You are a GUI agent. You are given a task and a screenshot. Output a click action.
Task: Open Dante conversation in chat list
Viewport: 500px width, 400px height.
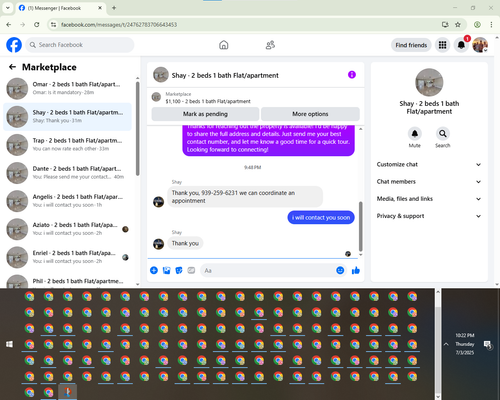(x=67, y=173)
